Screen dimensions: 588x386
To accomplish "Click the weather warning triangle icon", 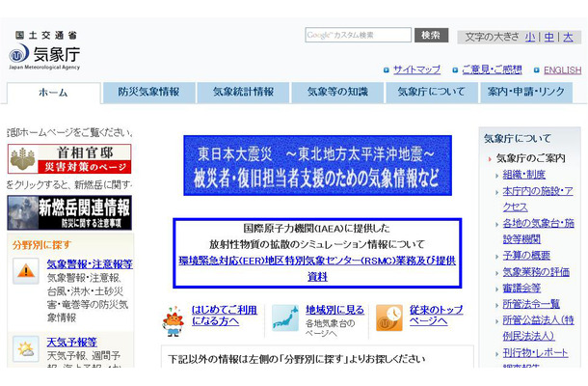I will tap(26, 271).
